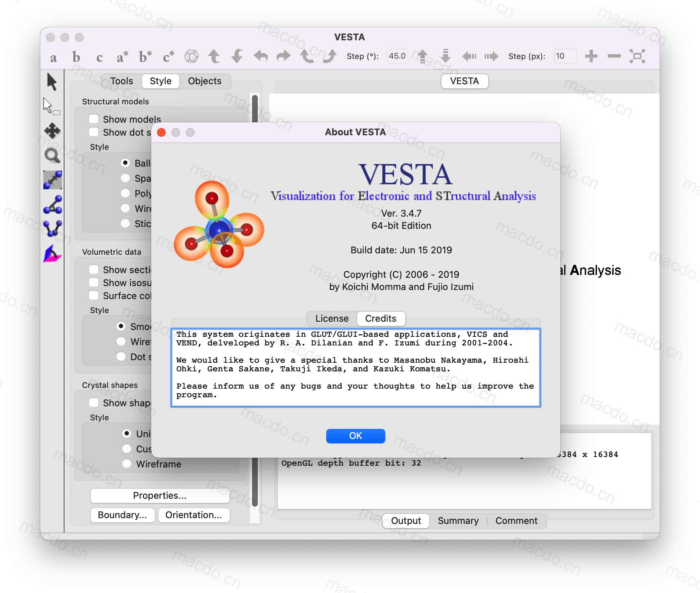Viewport: 700px width, 593px height.
Task: View along the b axis
Action: coord(76,57)
